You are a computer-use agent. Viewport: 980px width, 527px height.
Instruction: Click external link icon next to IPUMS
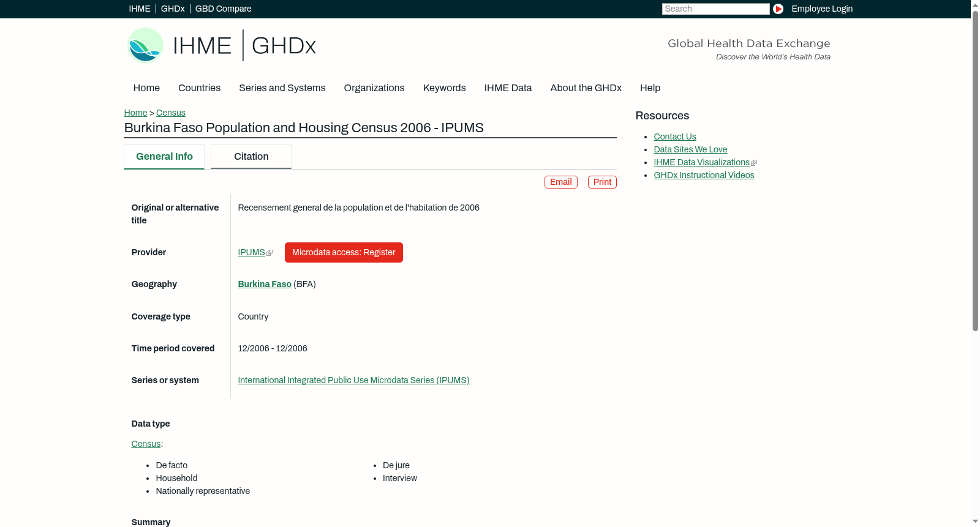tap(269, 253)
